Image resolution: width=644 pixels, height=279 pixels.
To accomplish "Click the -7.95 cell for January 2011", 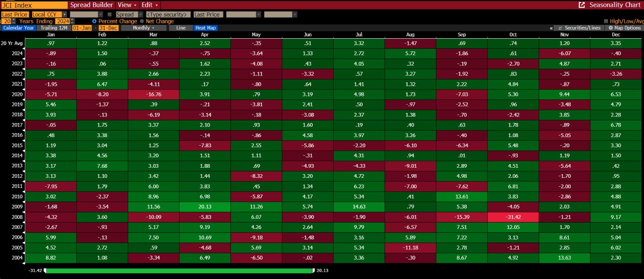I will click(51, 186).
